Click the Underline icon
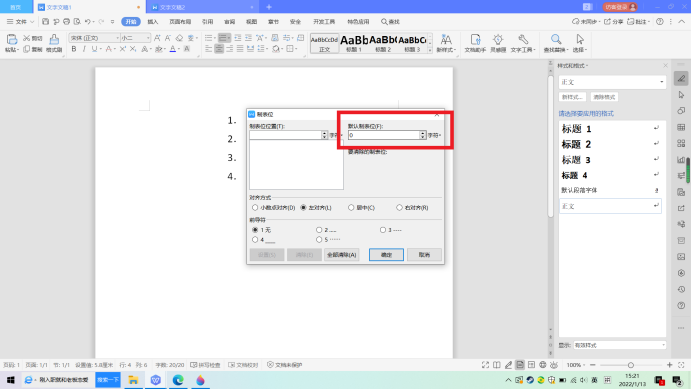This screenshot has width=692, height=389. click(94, 49)
